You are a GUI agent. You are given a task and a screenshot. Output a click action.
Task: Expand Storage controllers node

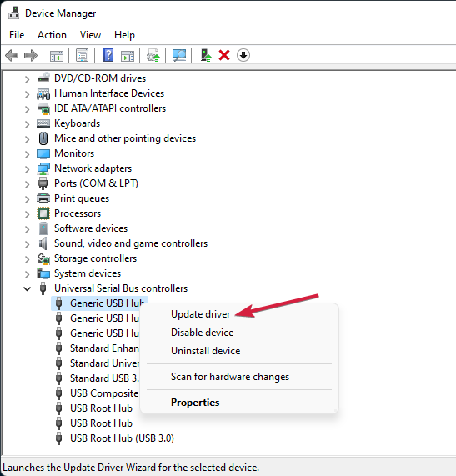[x=27, y=259]
